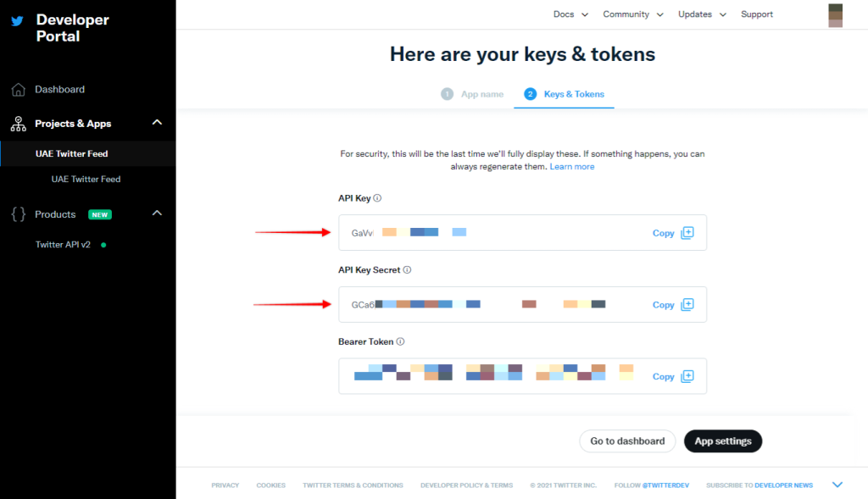
Task: Click the info icon beside API Key Secret
Action: (x=406, y=269)
